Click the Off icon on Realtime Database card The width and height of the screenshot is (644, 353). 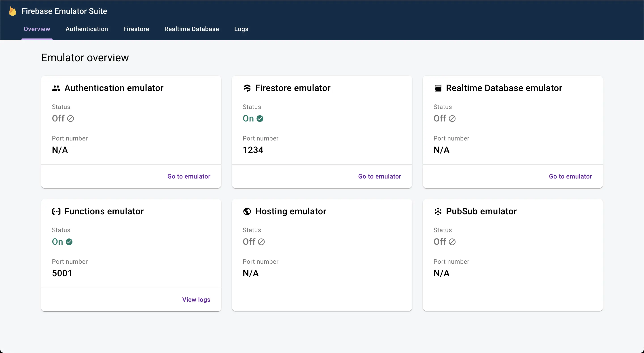(452, 118)
